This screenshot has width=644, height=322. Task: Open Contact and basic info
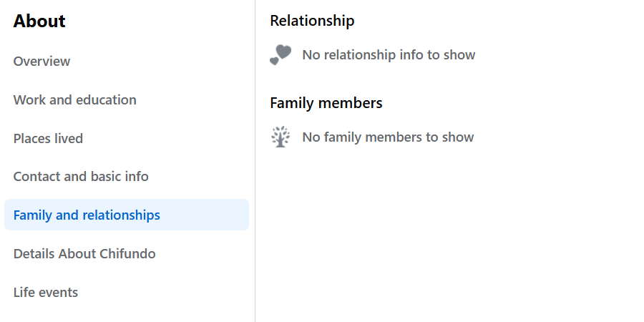tap(81, 177)
